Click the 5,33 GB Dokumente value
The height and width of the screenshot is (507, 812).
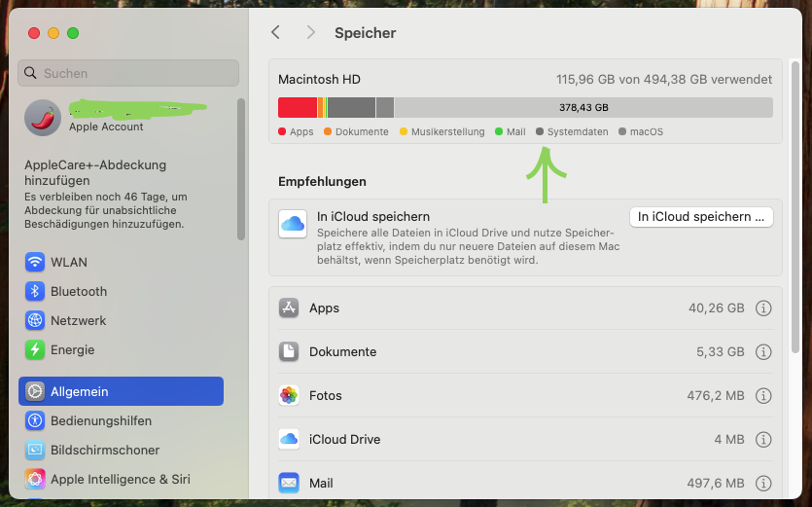[x=720, y=352]
